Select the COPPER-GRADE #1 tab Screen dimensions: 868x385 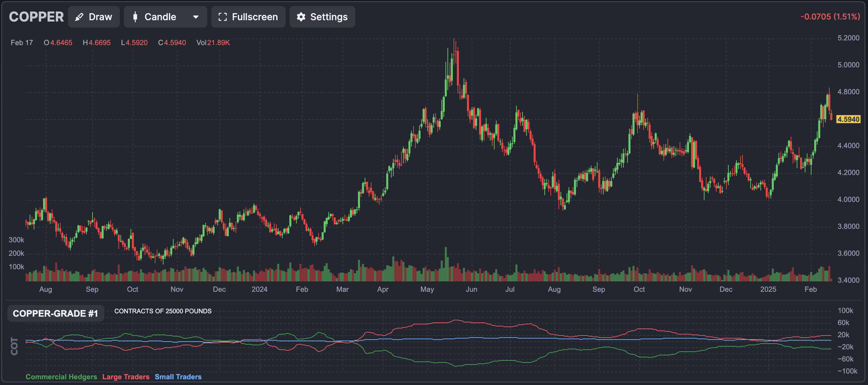coord(56,313)
